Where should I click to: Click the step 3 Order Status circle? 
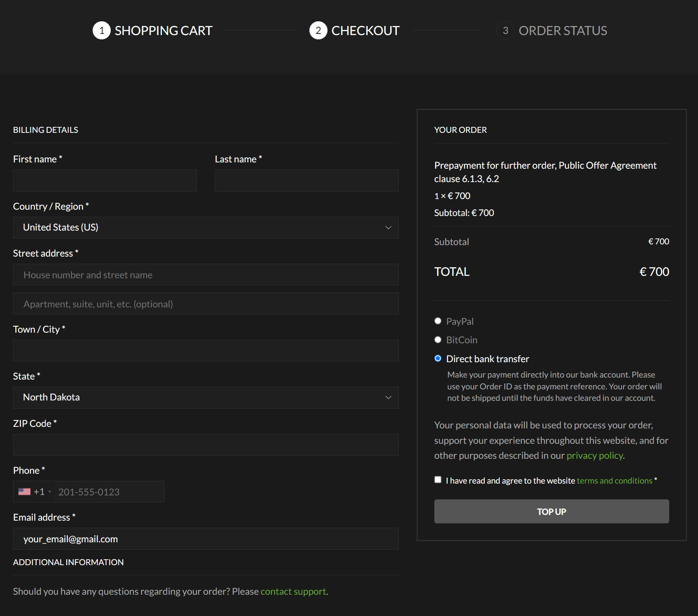coord(505,31)
